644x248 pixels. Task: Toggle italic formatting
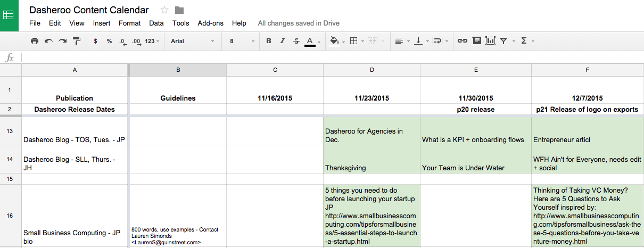pyautogui.click(x=283, y=41)
